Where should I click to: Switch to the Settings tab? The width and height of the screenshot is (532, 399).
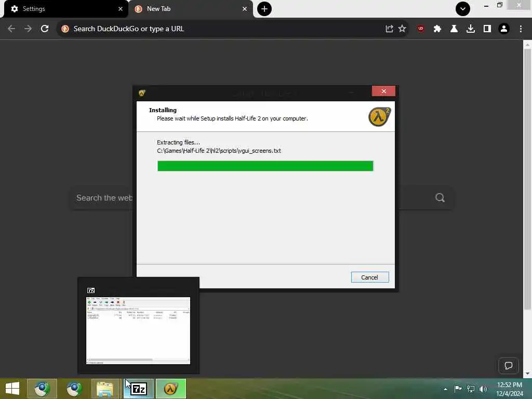[64, 9]
